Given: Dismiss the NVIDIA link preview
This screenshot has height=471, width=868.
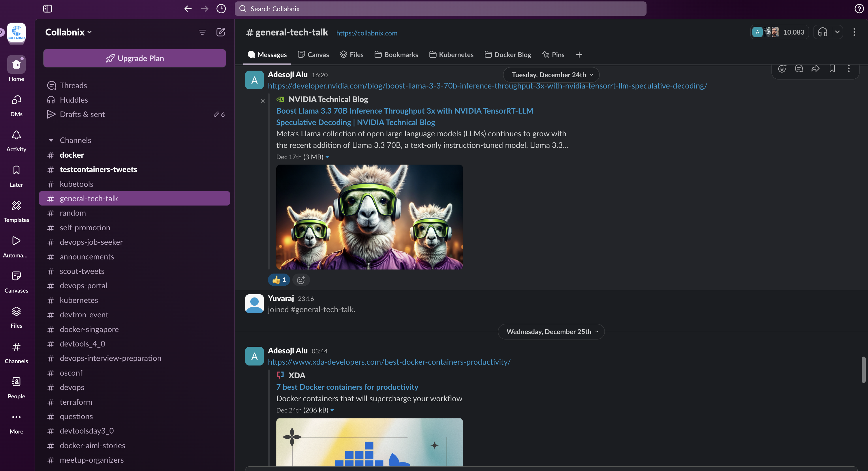Looking at the screenshot, I should coord(263,101).
